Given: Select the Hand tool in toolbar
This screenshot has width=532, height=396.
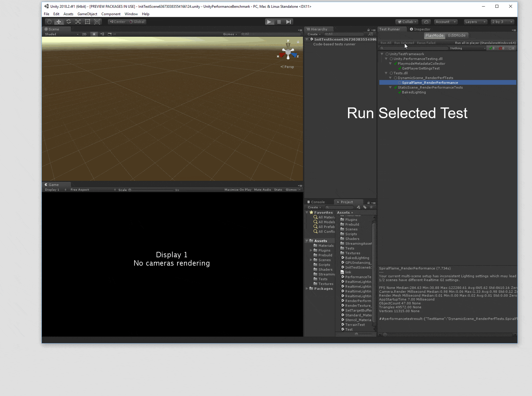Looking at the screenshot, I should (x=49, y=22).
